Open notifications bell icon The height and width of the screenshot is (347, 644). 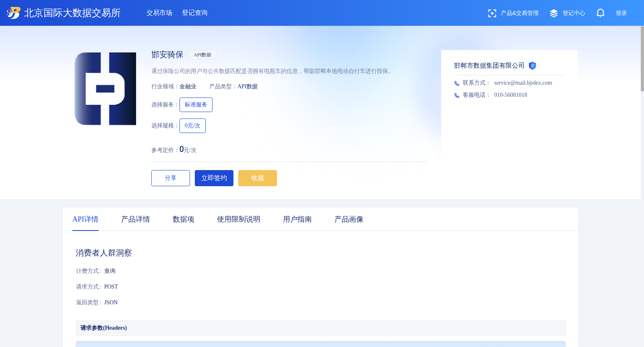coord(601,13)
